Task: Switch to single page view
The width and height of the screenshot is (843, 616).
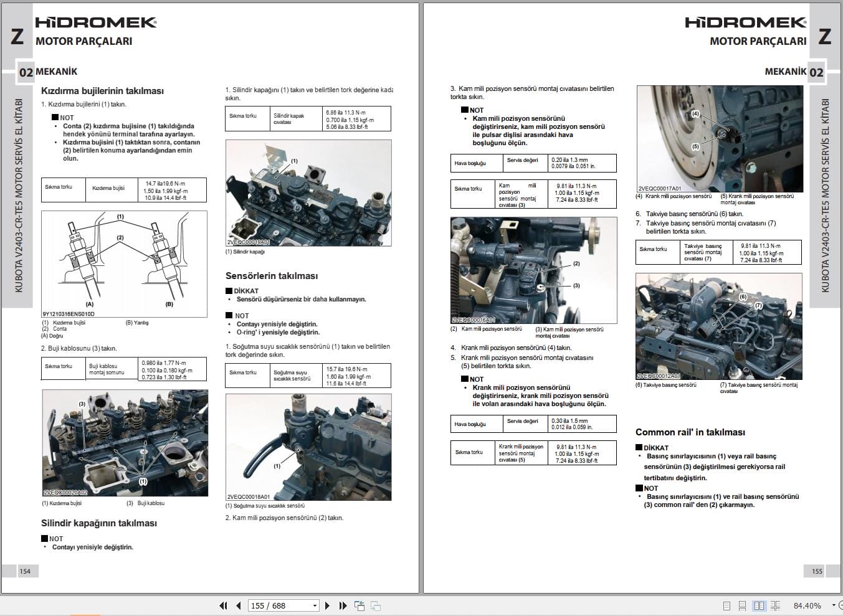Action: point(726,605)
